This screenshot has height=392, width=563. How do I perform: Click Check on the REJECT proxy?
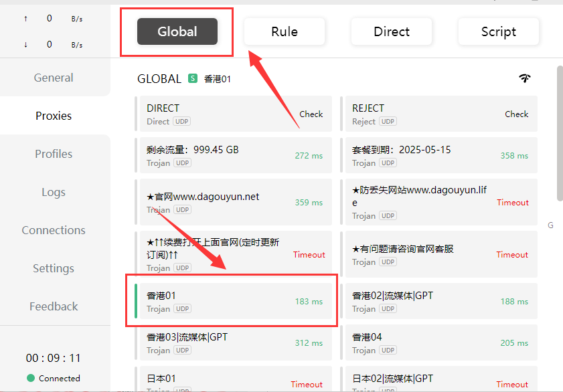point(516,114)
